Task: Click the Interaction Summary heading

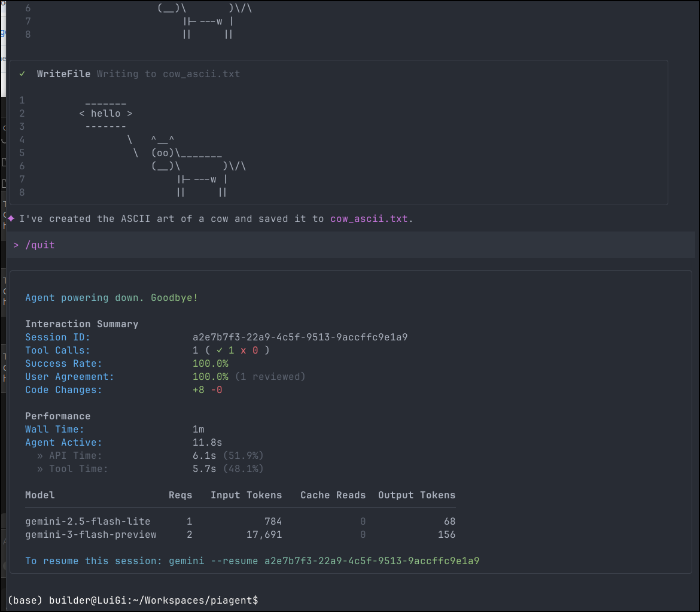Action: (81, 324)
